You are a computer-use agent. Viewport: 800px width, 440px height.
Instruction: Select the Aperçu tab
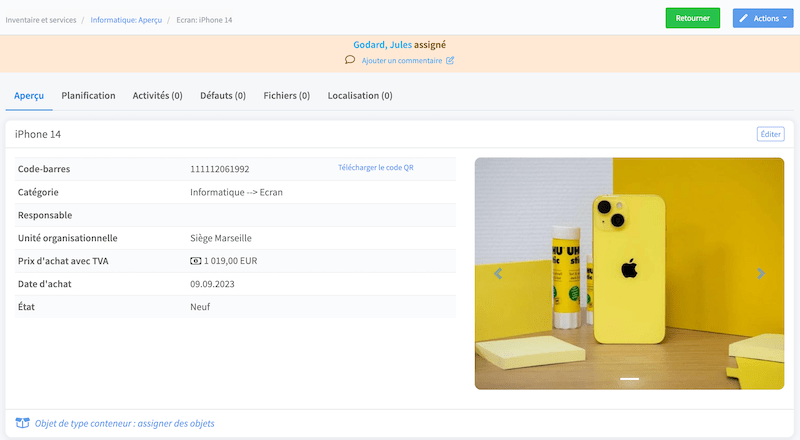click(x=29, y=95)
